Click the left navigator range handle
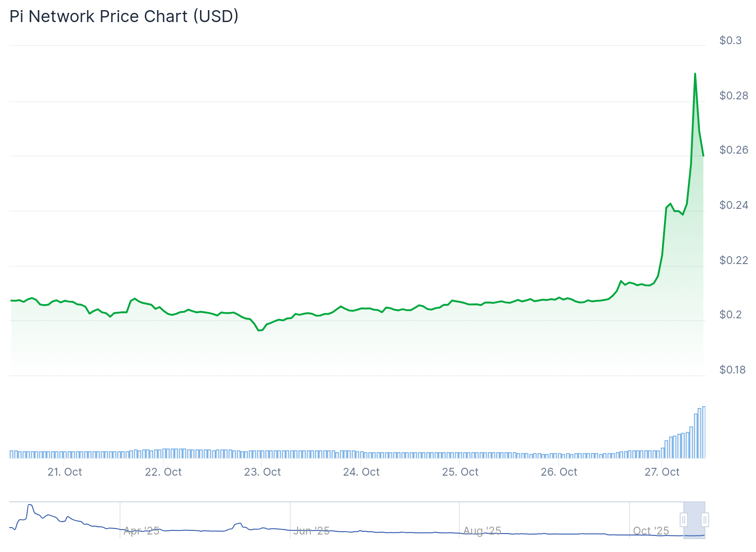Screen dimensions: 756x552 (x=684, y=520)
